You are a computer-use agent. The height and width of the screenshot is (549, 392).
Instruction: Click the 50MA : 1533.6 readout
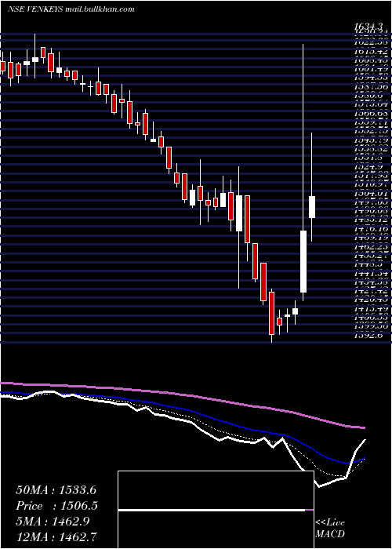pos(56,490)
